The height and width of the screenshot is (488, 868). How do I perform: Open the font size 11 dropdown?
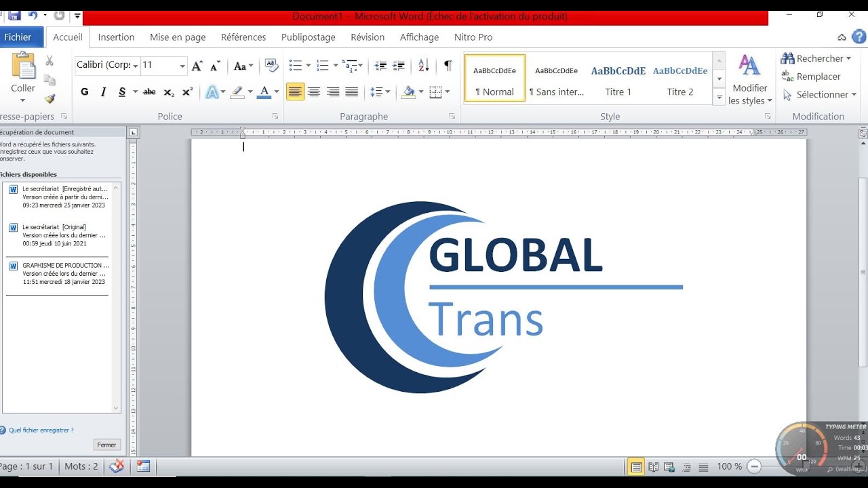[182, 66]
